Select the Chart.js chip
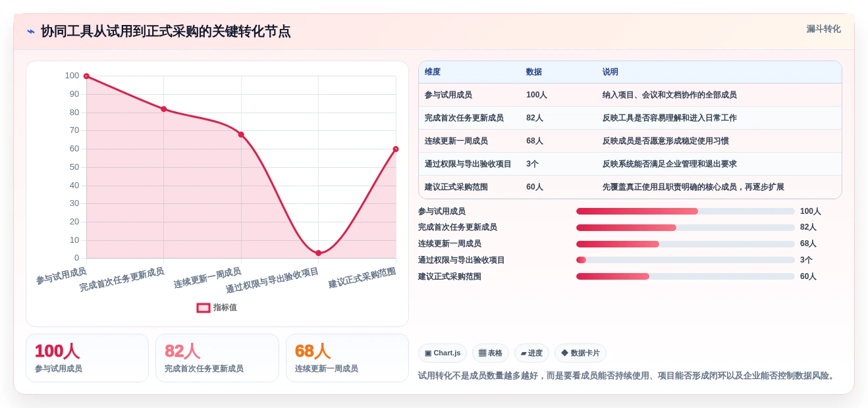 (443, 353)
